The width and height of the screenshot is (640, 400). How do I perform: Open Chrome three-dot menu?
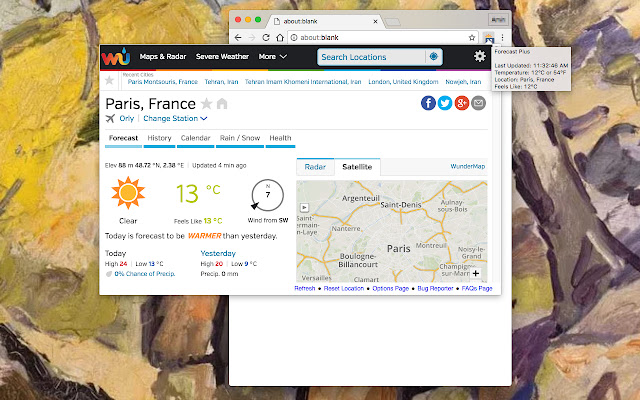pos(502,38)
